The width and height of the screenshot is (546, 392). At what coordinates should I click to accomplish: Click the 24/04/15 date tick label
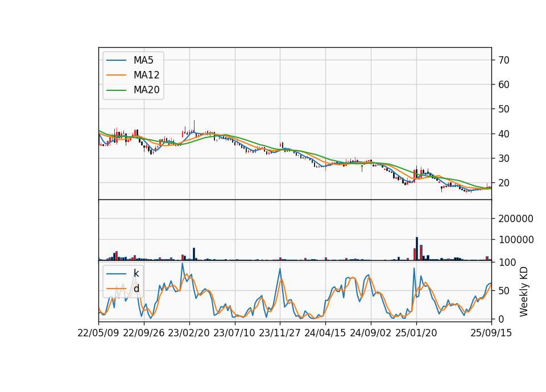click(325, 333)
